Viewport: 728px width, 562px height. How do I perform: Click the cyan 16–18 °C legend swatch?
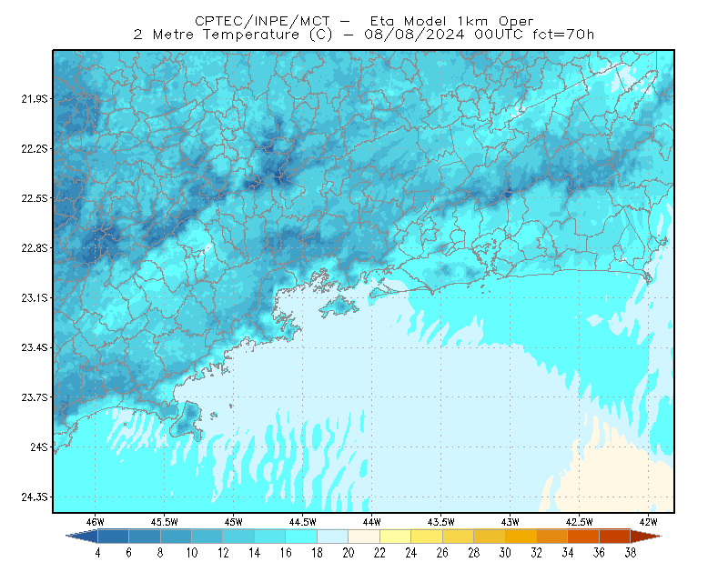pos(301,537)
